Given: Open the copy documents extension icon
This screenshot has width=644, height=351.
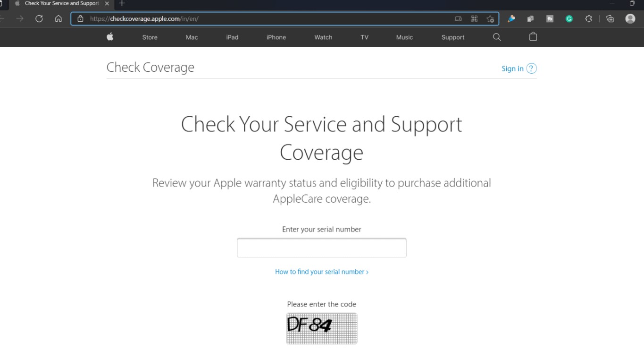Looking at the screenshot, I should [530, 19].
